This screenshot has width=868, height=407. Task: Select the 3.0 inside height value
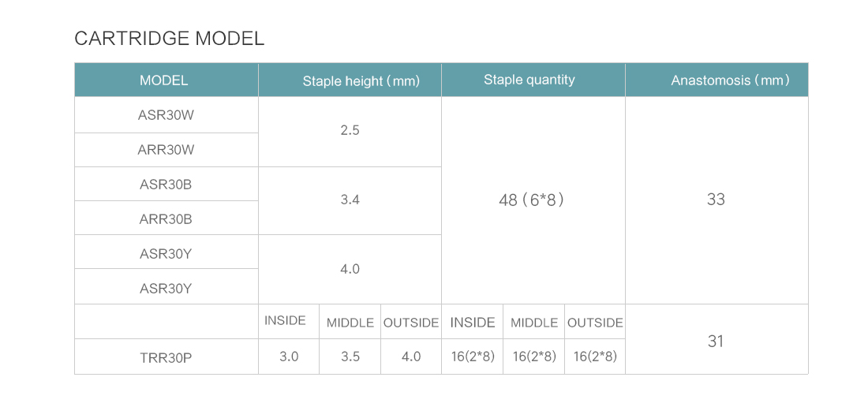(288, 357)
